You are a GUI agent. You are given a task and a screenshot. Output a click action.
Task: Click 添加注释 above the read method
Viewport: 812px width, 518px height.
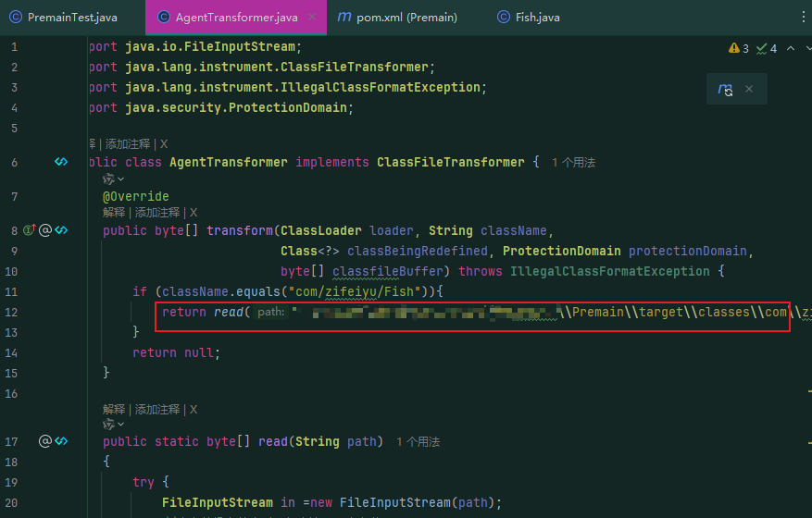click(x=156, y=410)
